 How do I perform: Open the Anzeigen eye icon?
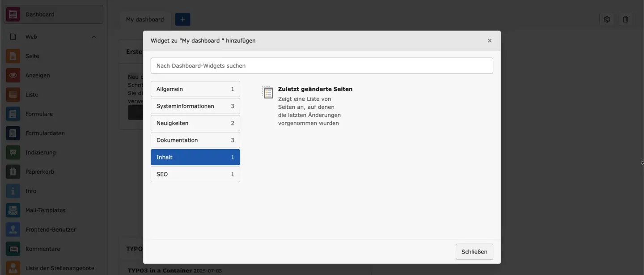[13, 75]
